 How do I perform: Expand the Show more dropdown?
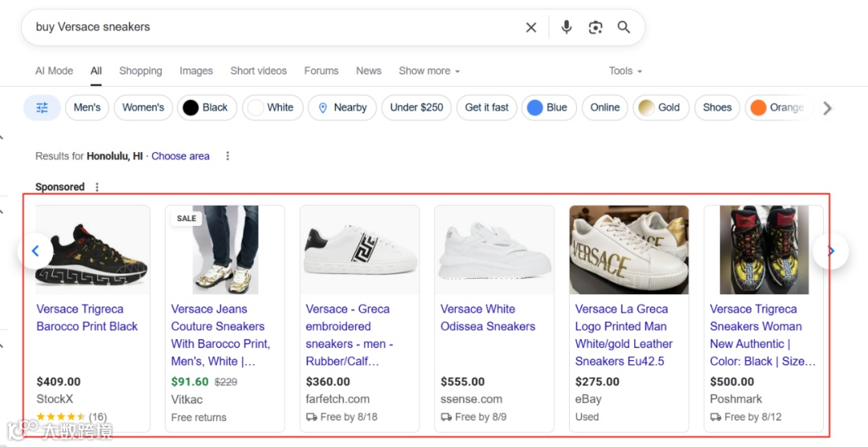click(429, 71)
